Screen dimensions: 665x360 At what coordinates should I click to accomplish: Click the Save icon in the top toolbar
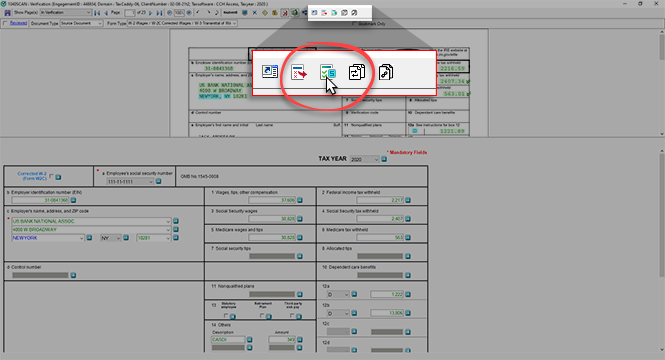[x=8, y=13]
